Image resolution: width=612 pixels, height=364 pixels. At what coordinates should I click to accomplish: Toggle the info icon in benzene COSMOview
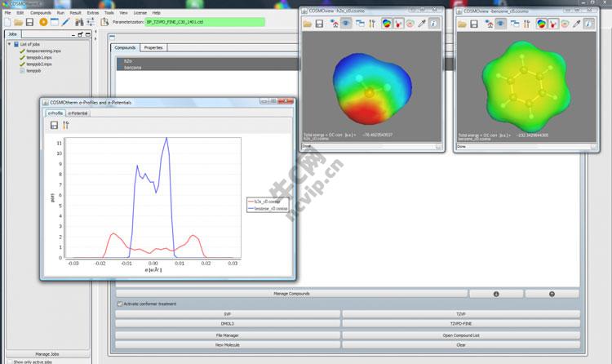click(x=588, y=24)
